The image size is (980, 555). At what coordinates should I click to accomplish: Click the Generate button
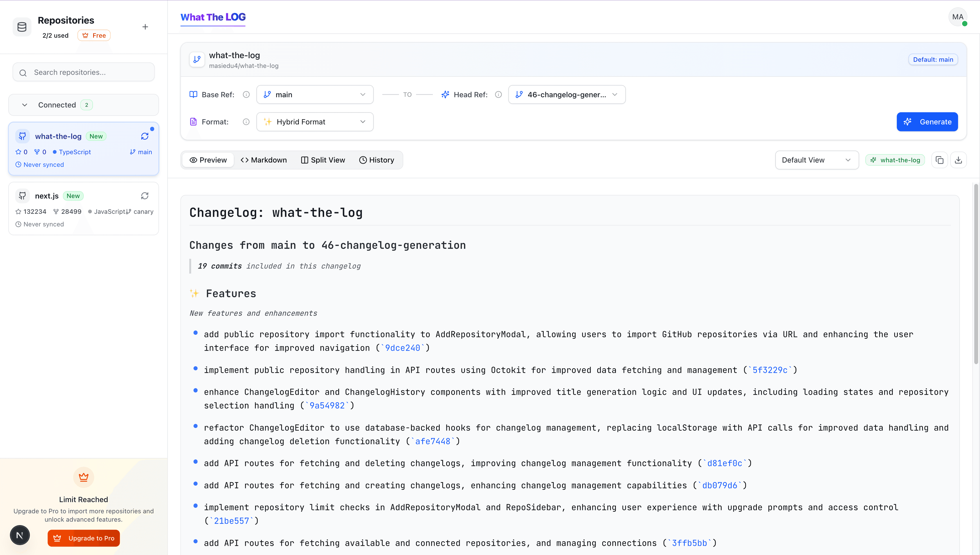click(927, 122)
